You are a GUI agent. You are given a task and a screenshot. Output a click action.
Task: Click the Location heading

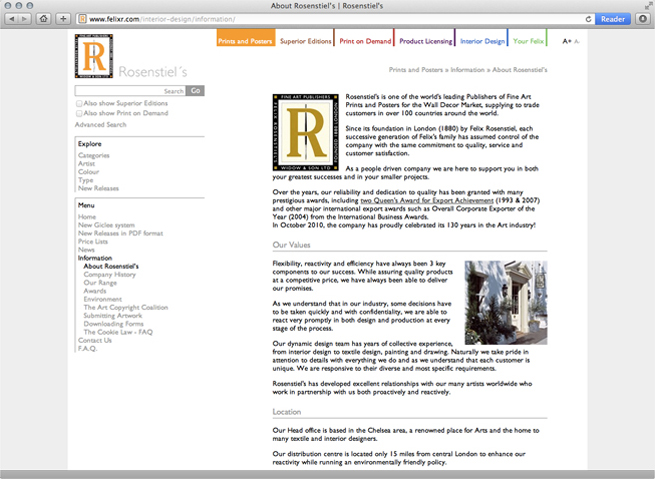pos(287,412)
